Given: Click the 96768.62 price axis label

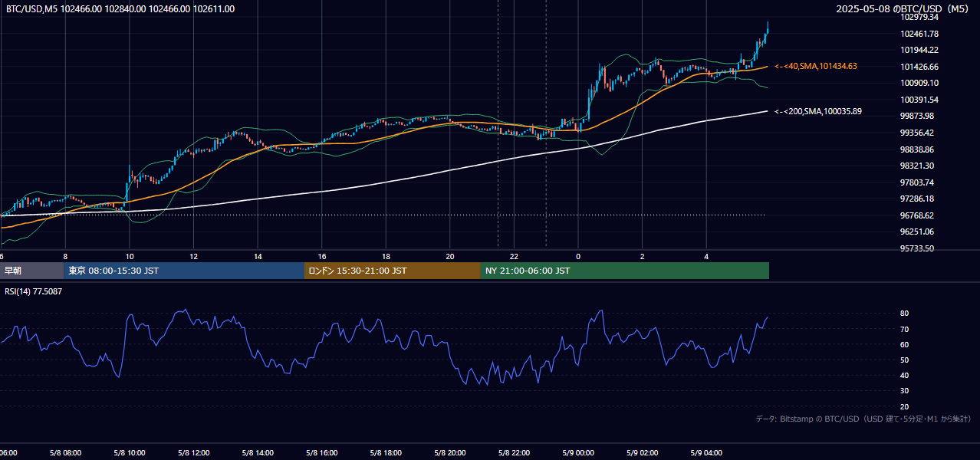Looking at the screenshot, I should point(917,215).
